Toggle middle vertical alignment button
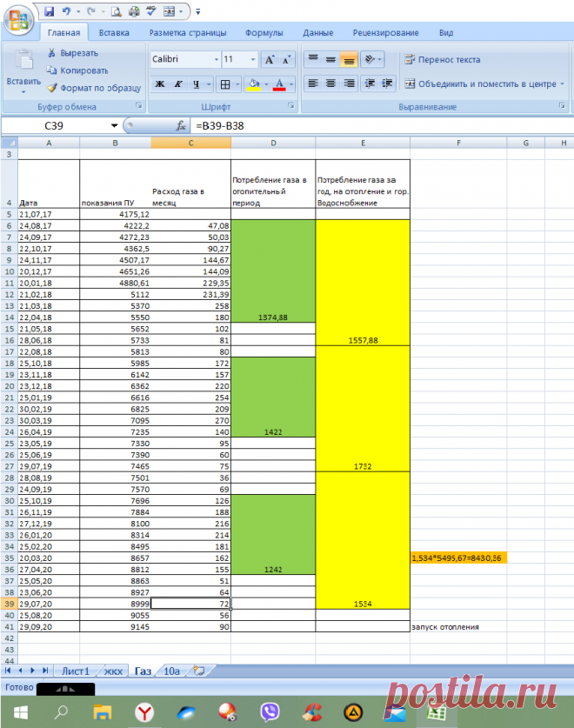Image resolution: width=574 pixels, height=728 pixels. pos(330,60)
